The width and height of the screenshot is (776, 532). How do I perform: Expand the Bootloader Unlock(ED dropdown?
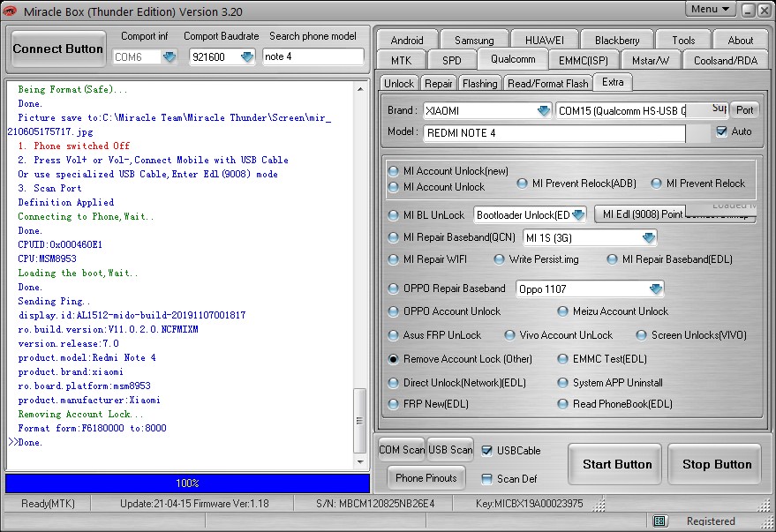click(x=578, y=215)
